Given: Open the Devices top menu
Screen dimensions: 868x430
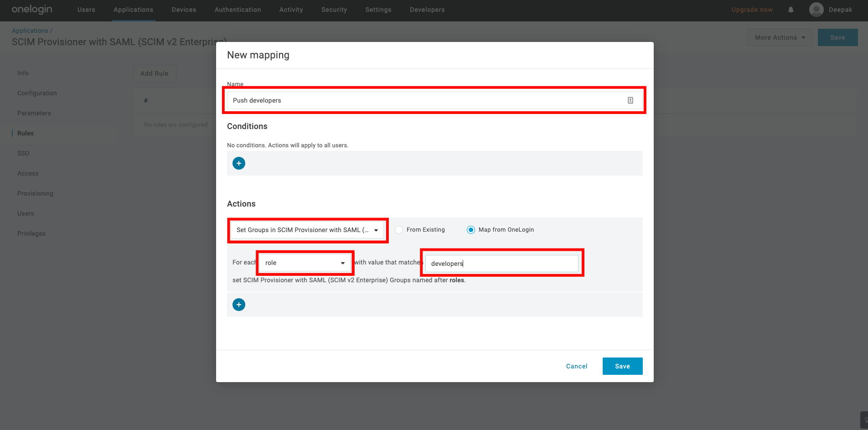Looking at the screenshot, I should pyautogui.click(x=184, y=10).
